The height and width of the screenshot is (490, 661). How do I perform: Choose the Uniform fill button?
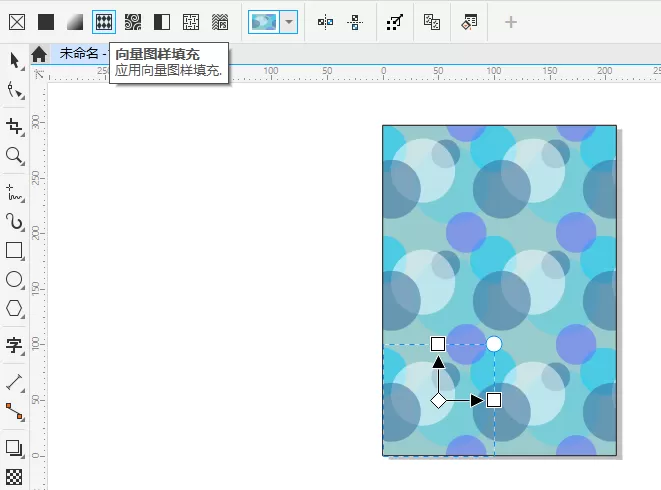coord(46,22)
